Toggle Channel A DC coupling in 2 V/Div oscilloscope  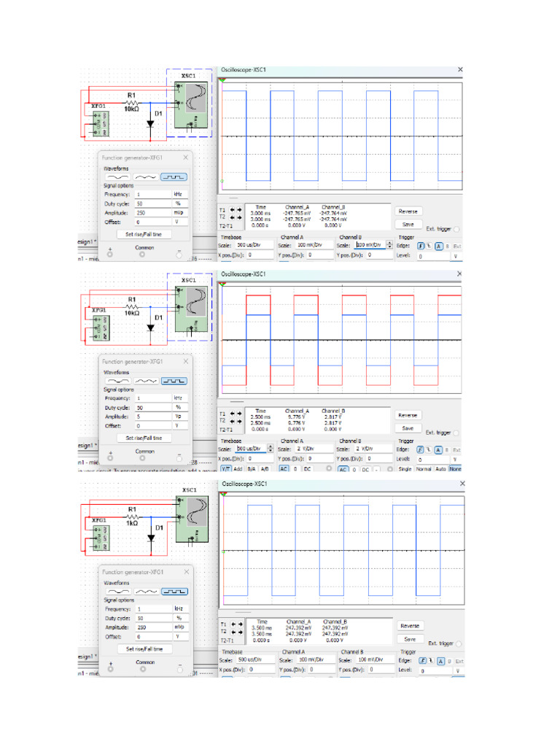click(x=308, y=469)
